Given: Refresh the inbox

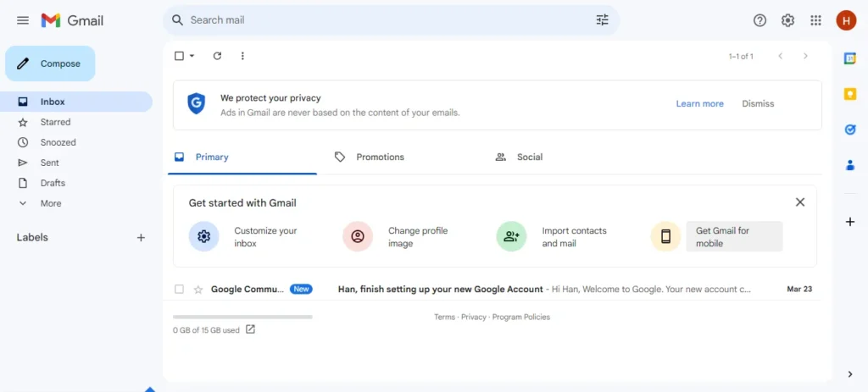Looking at the screenshot, I should tap(218, 56).
